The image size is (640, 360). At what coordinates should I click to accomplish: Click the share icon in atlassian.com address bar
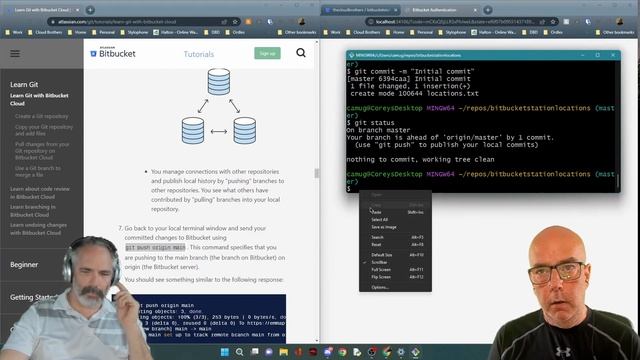point(224,22)
